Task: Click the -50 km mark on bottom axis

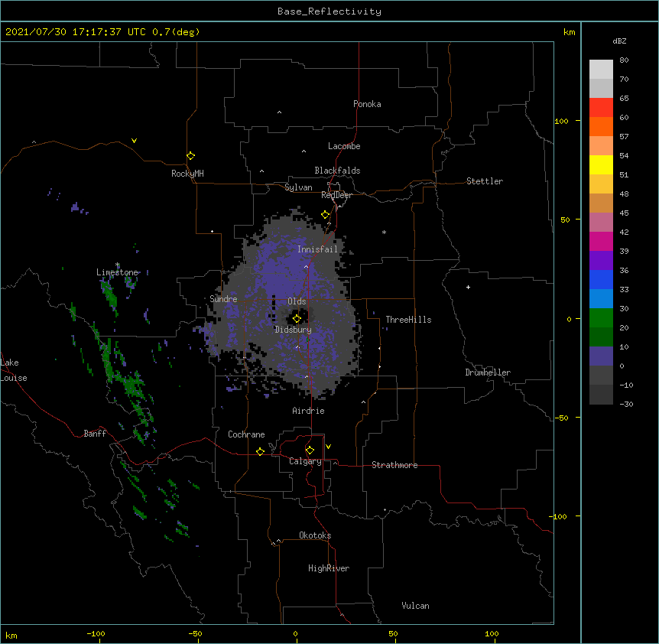Action: (195, 633)
